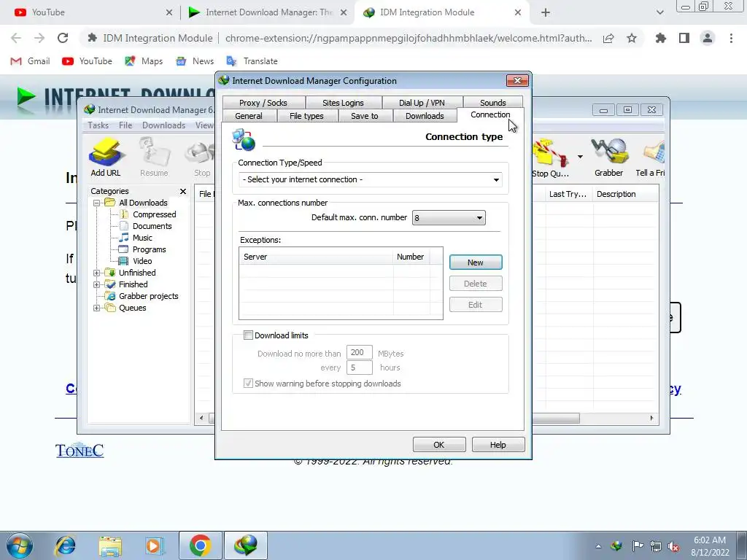Open the Stop Queue dropdown arrow

click(580, 157)
